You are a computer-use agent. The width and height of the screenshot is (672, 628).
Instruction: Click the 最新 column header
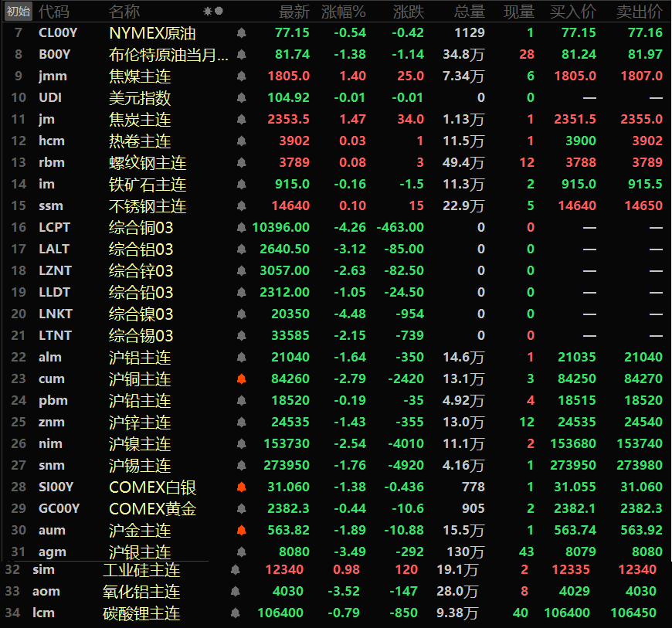(x=294, y=12)
